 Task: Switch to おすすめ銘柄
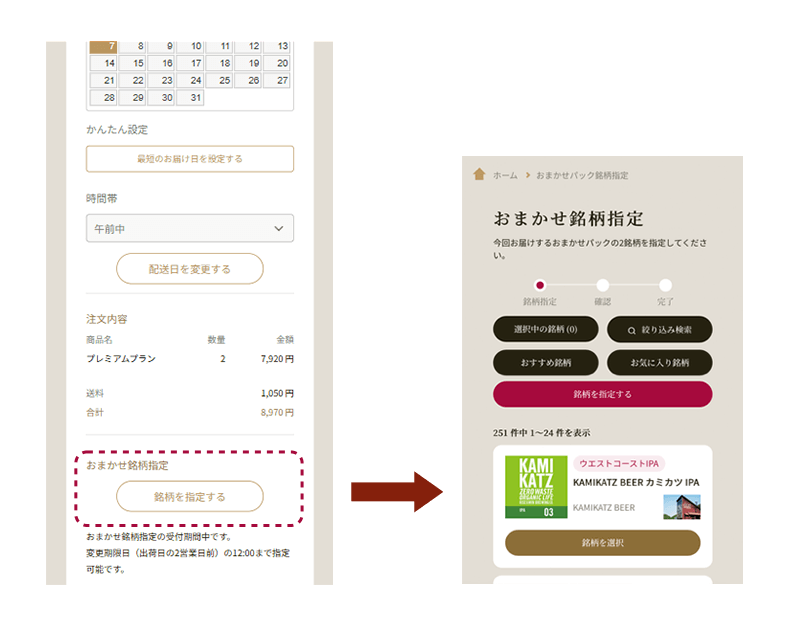coord(545,362)
